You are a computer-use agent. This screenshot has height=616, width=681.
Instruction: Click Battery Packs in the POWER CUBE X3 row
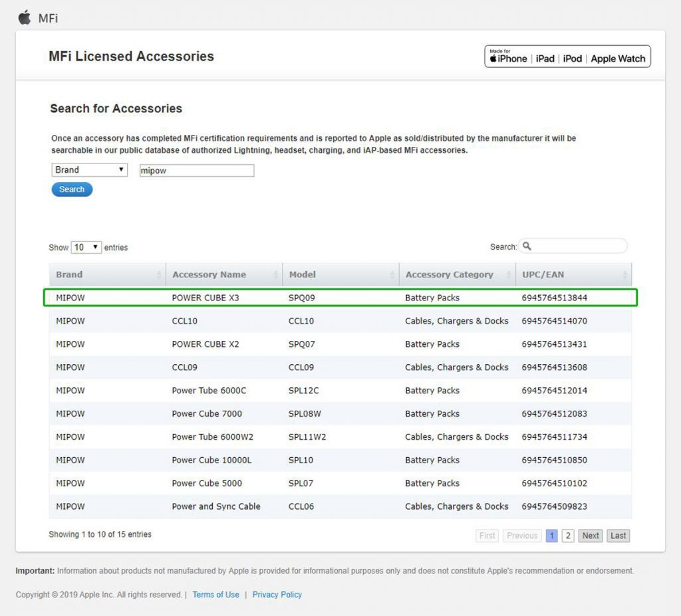click(x=432, y=298)
